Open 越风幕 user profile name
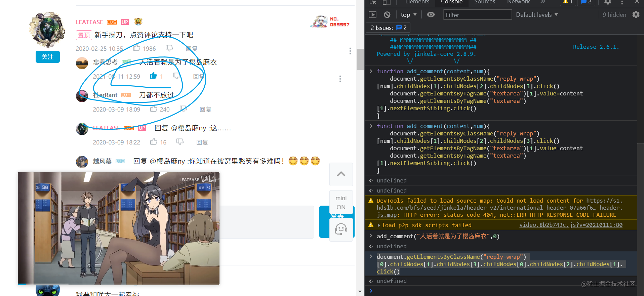 tap(102, 161)
